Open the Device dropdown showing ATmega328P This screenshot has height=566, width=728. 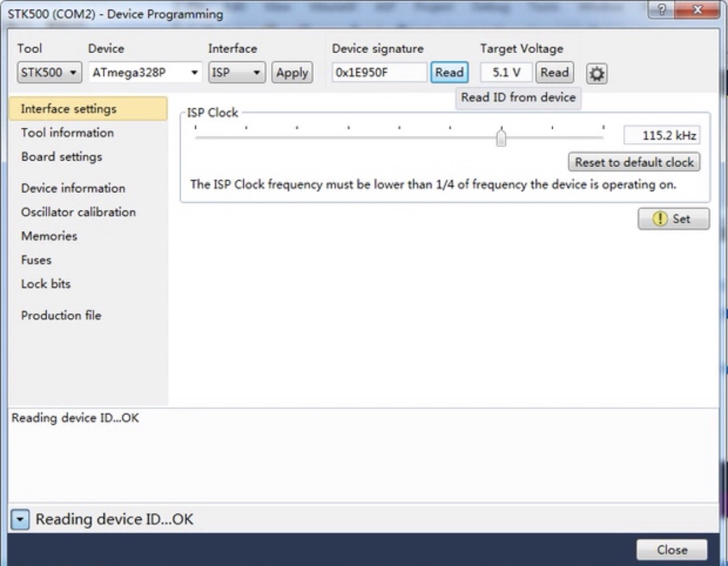click(x=145, y=73)
